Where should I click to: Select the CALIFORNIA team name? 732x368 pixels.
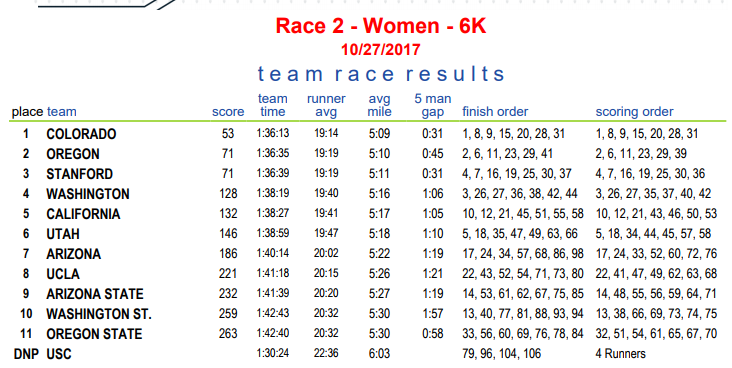coord(83,214)
